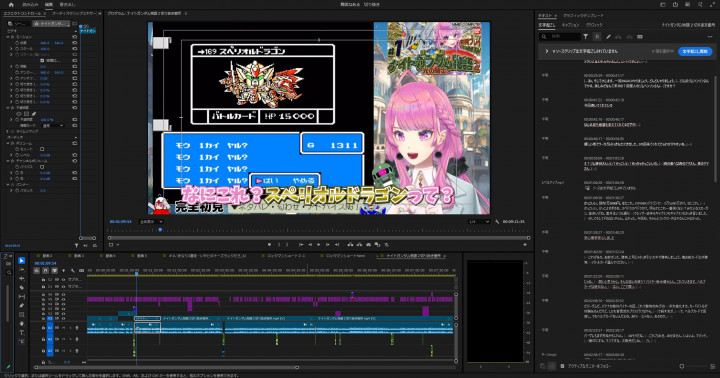Click the go to in point button
This screenshot has height=378, width=720.
pos(301,244)
